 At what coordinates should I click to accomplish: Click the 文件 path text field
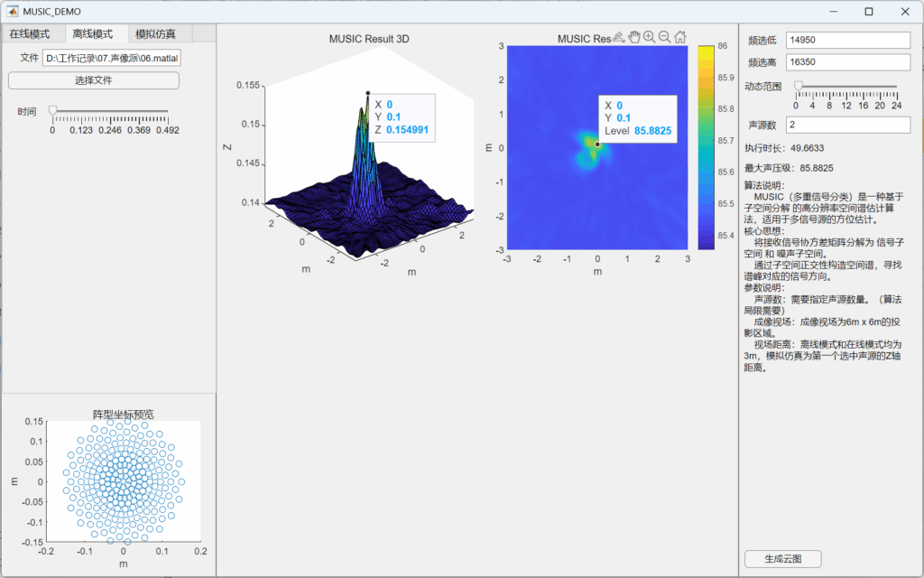coord(112,59)
